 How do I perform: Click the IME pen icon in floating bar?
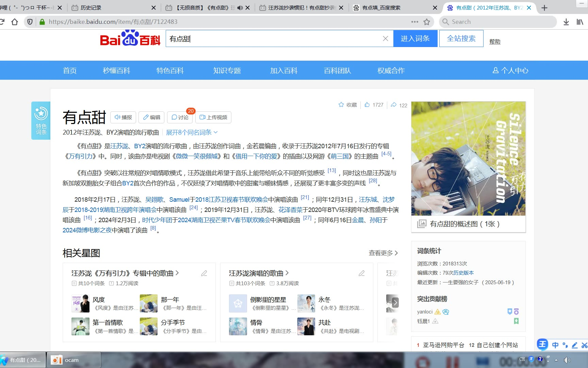[574, 345]
